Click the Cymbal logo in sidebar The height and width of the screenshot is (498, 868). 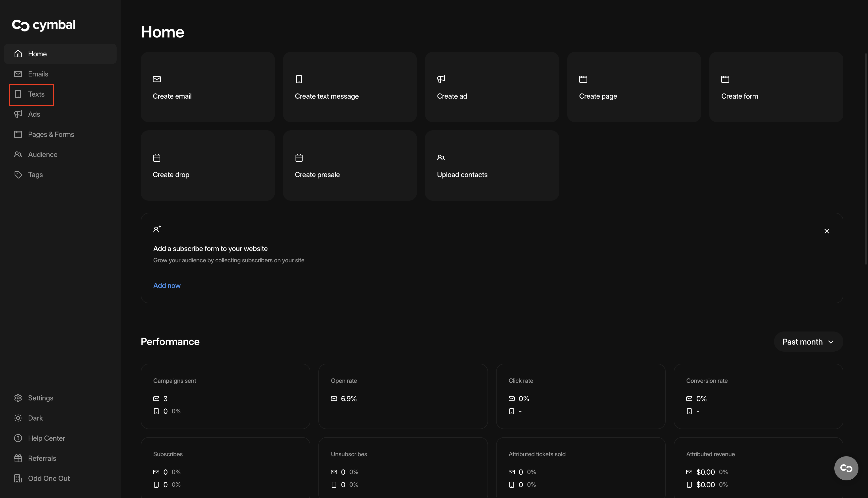coord(44,25)
